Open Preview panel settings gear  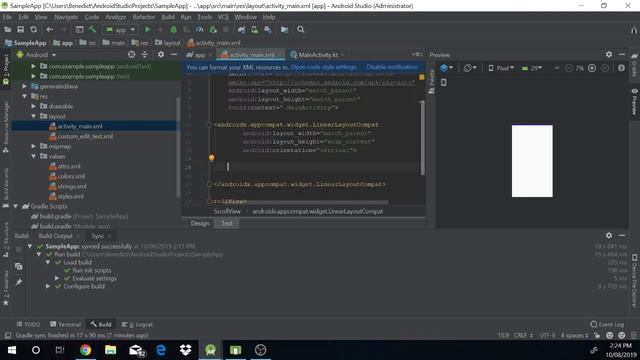point(609,54)
